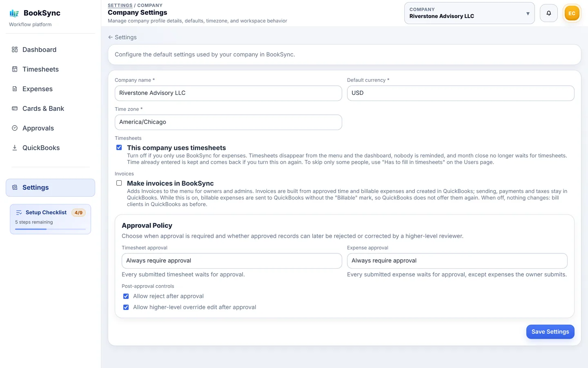Click the Save Settings button

(x=550, y=332)
